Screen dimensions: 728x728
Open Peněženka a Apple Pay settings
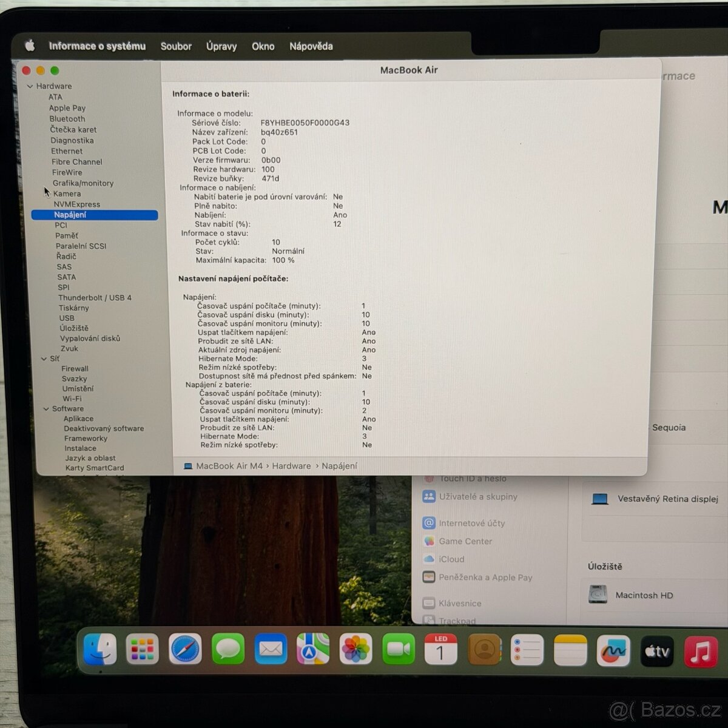[477, 578]
